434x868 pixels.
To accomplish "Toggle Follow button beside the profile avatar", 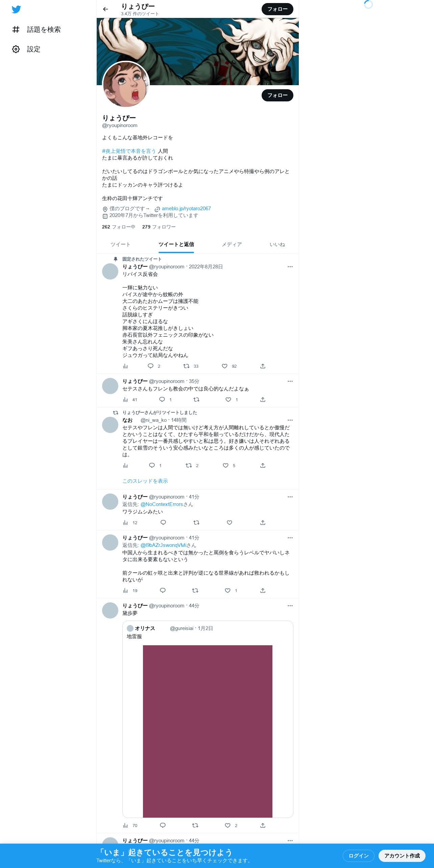I will pyautogui.click(x=278, y=95).
